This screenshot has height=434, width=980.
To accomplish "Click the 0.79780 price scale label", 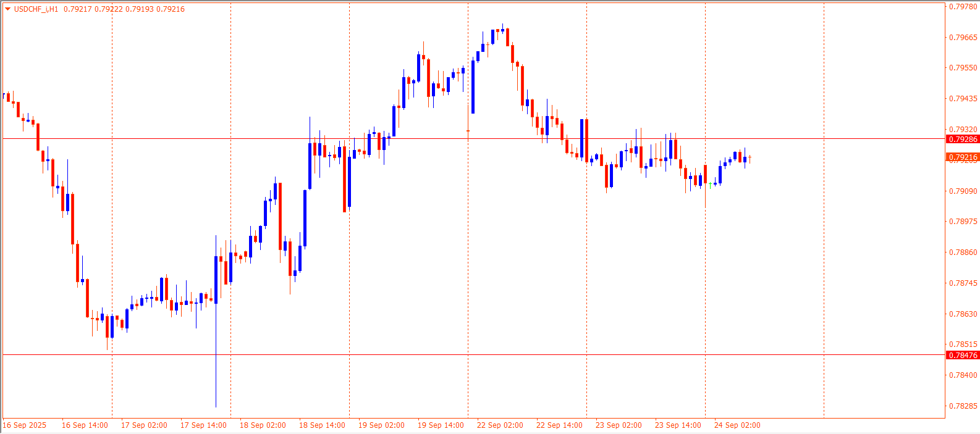I will (x=963, y=7).
